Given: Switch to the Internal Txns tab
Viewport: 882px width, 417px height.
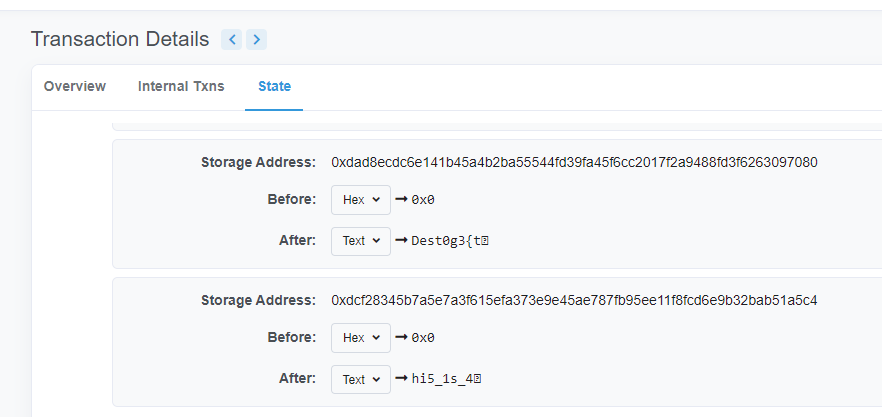Looking at the screenshot, I should pos(181,86).
